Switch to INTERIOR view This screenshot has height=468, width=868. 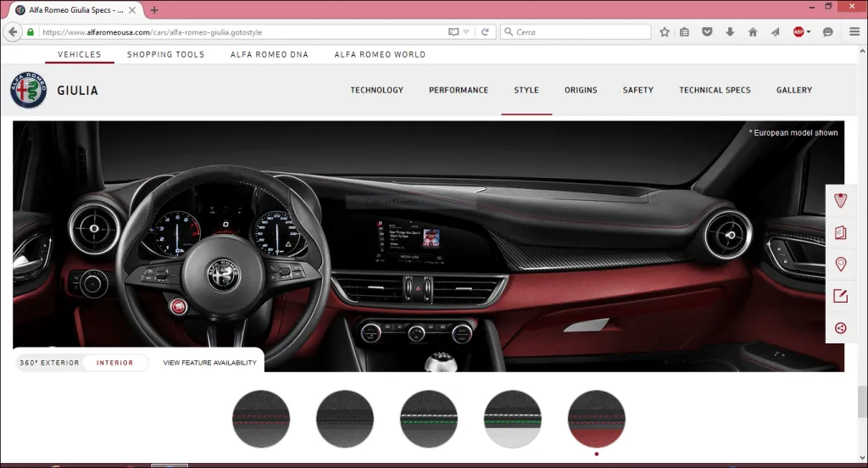(x=114, y=363)
